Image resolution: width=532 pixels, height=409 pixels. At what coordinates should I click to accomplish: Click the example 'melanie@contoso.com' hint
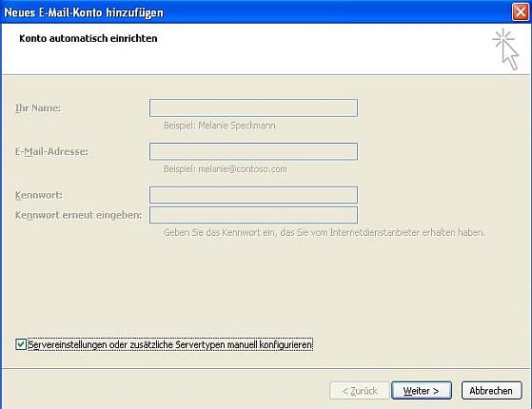(243, 169)
